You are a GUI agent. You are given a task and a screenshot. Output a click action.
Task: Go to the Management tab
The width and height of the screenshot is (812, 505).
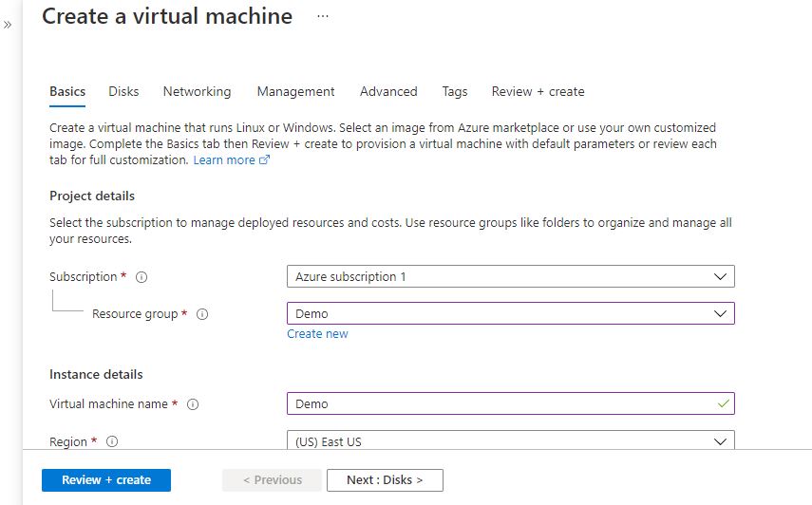[295, 92]
